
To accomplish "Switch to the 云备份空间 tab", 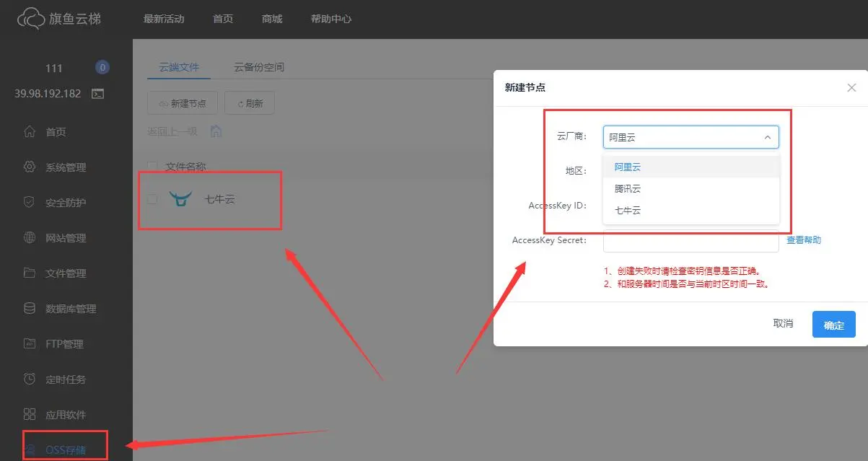I will pyautogui.click(x=259, y=67).
